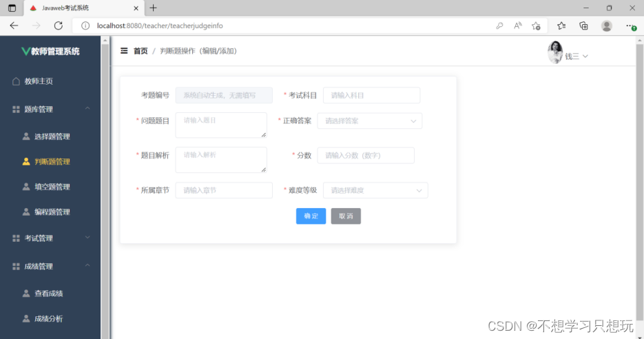Click the 分数 input field
The image size is (644, 339).
tap(366, 155)
